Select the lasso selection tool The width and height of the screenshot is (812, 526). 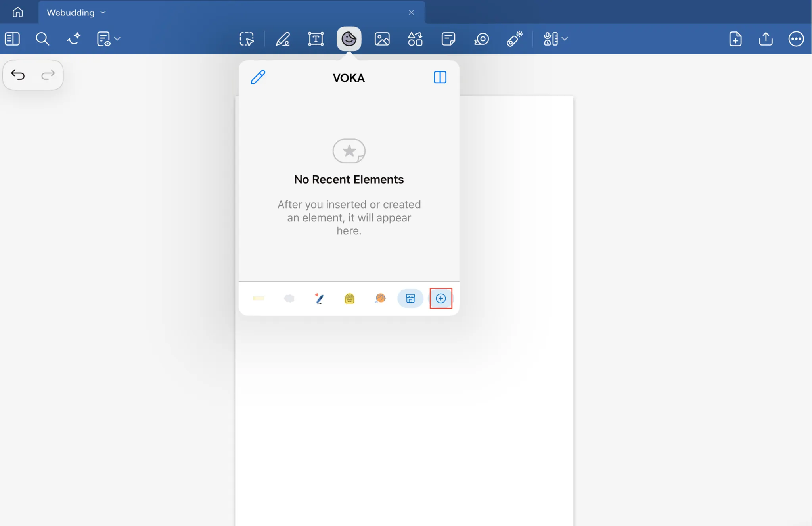click(247, 39)
